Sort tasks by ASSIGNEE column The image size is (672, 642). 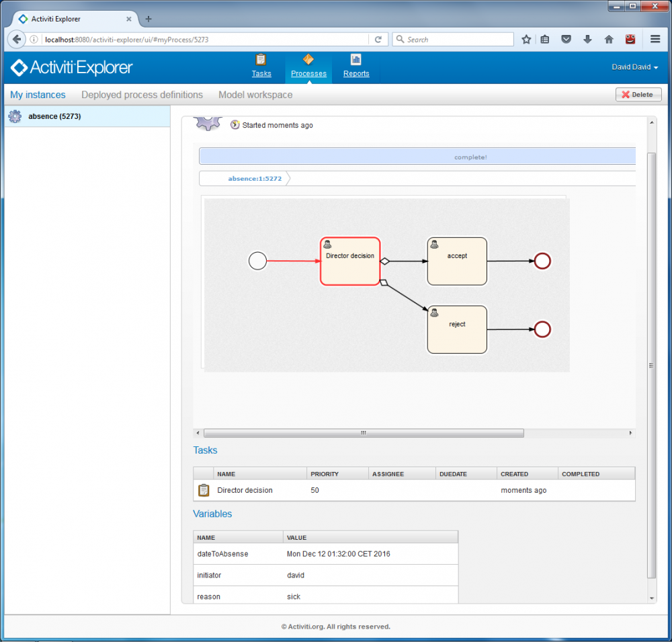[402, 473]
